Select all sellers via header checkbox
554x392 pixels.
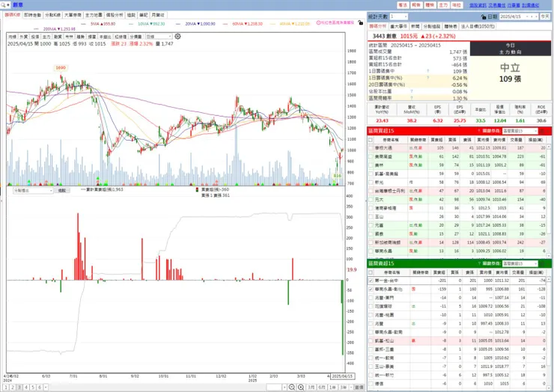coord(371,272)
